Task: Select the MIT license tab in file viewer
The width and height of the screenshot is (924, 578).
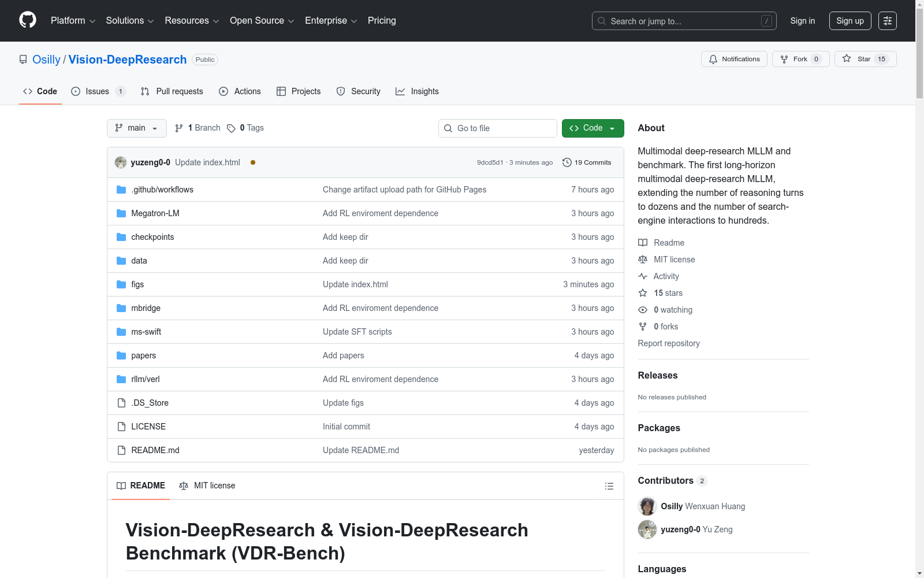Action: click(207, 486)
